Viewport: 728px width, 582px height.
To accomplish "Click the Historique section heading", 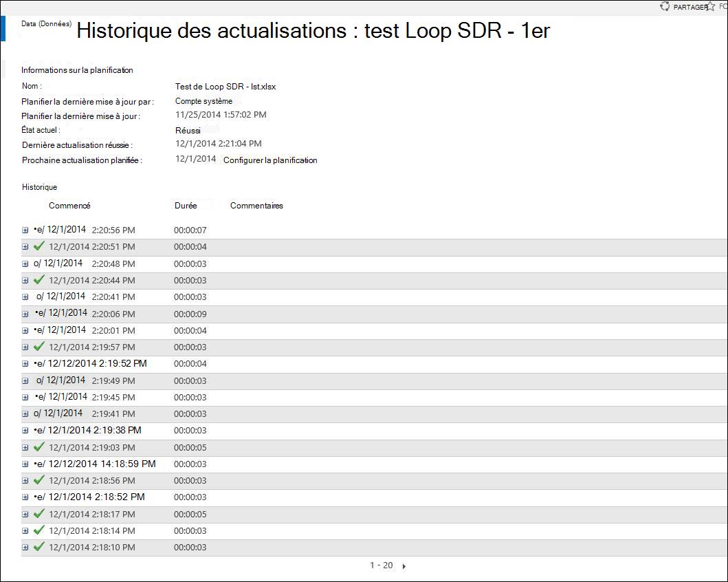I will point(39,186).
